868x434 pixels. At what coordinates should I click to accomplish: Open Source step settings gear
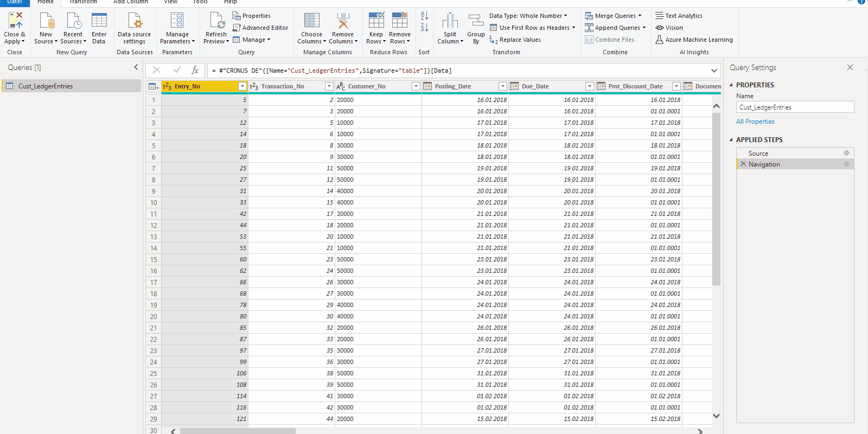(846, 153)
